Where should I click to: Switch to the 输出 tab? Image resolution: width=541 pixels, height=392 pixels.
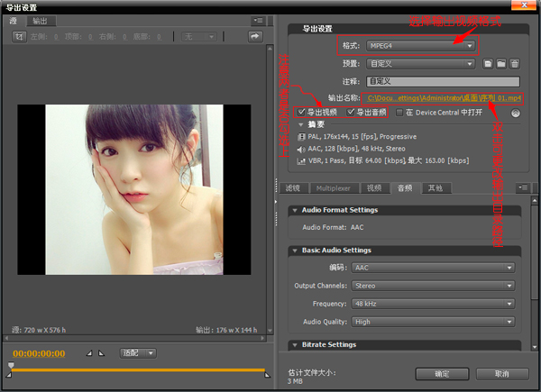click(x=41, y=21)
